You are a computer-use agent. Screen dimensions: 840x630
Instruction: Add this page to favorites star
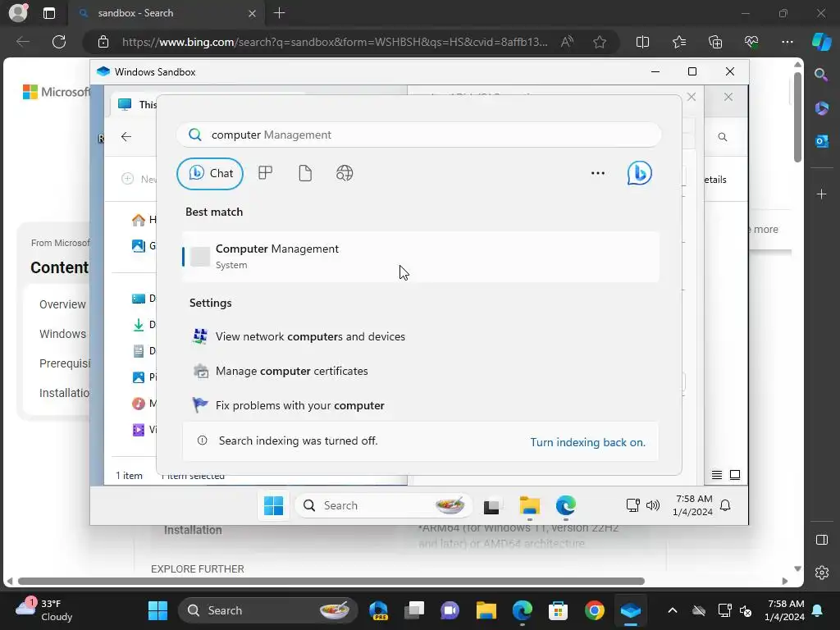[x=600, y=42]
